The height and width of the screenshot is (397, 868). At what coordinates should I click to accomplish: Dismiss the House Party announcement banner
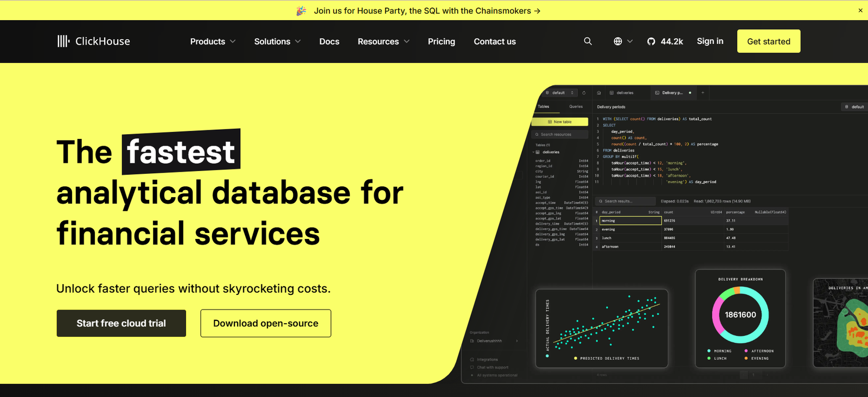point(860,10)
